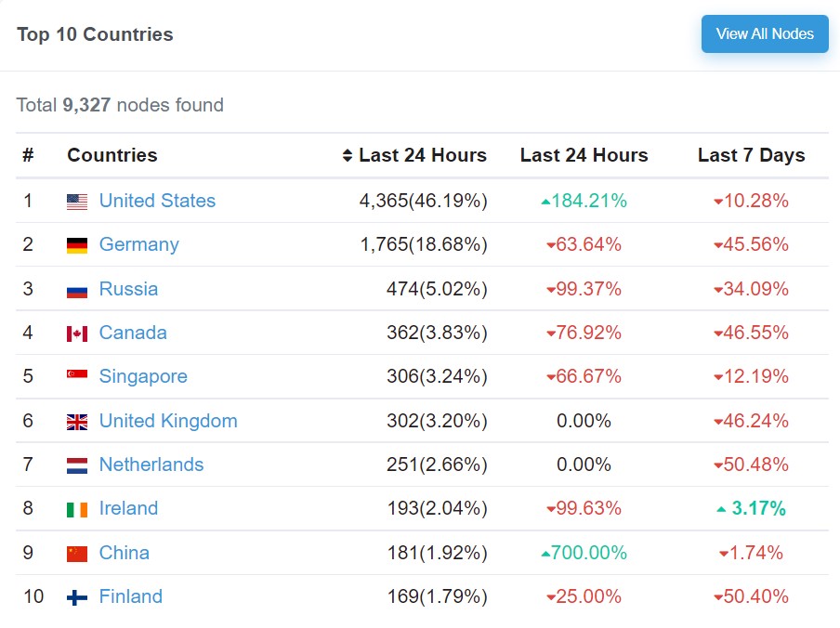Image resolution: width=840 pixels, height=628 pixels.
Task: Open the Netherlands node details
Action: 151,464
